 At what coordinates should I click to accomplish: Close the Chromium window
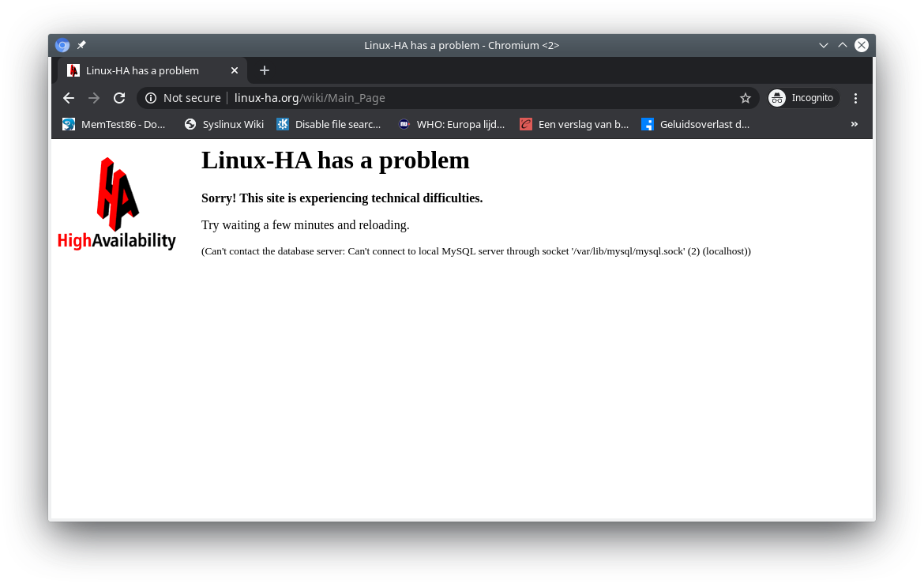click(x=862, y=45)
